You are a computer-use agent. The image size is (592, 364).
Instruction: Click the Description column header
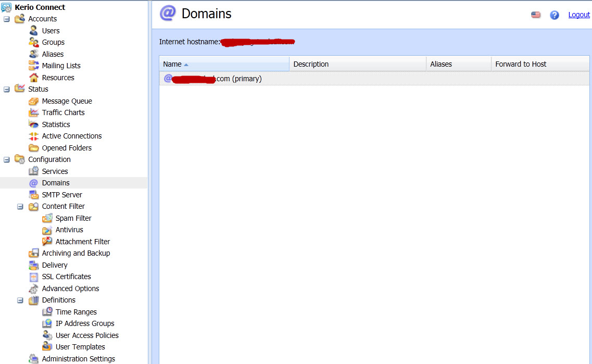click(358, 64)
